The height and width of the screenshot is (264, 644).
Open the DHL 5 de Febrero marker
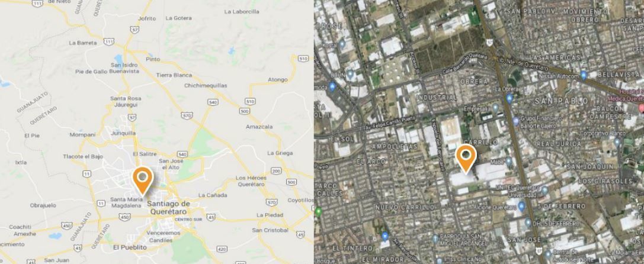(x=528, y=223)
